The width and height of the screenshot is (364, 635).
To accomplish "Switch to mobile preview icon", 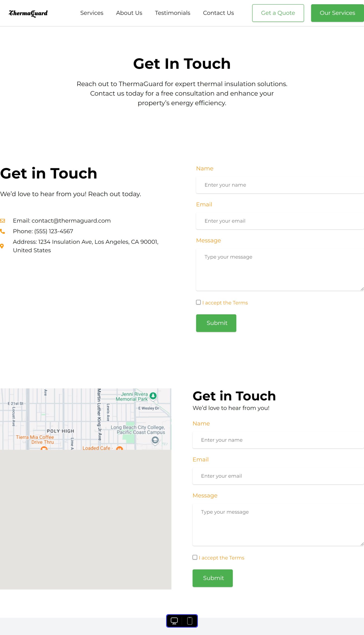I will pyautogui.click(x=190, y=621).
